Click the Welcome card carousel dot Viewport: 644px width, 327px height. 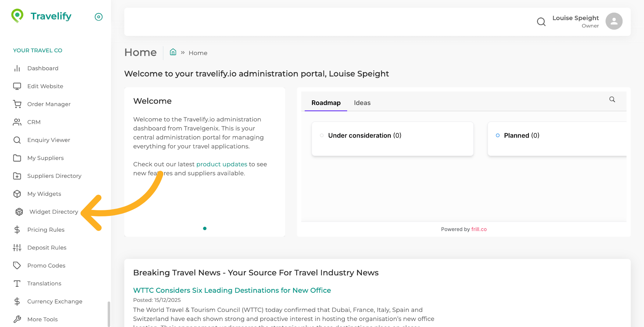tap(205, 228)
